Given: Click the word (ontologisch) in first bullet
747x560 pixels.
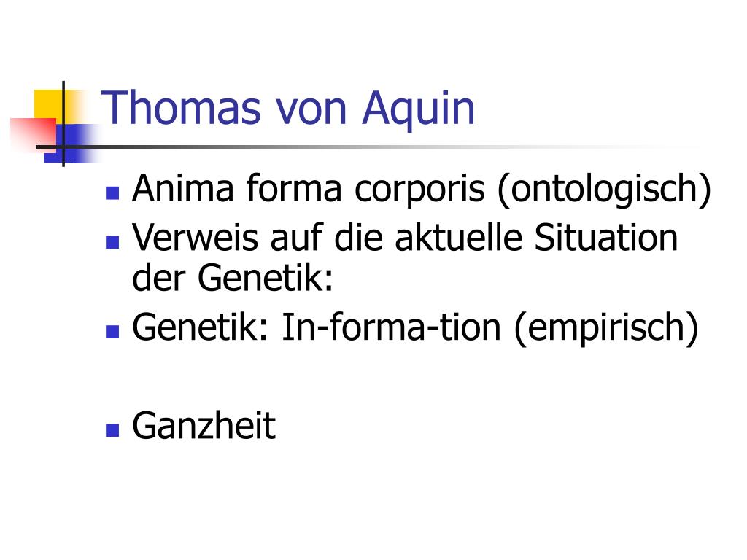Looking at the screenshot, I should coord(605,190).
